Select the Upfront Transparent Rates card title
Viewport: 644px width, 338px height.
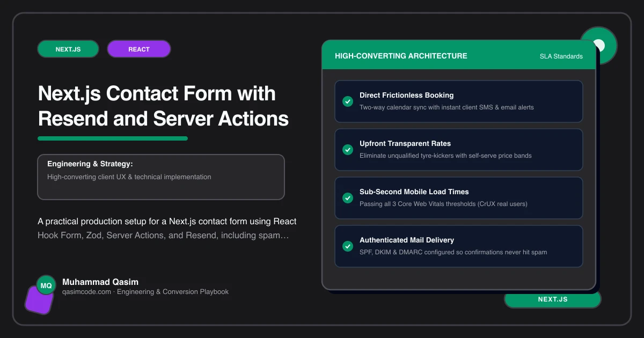405,143
